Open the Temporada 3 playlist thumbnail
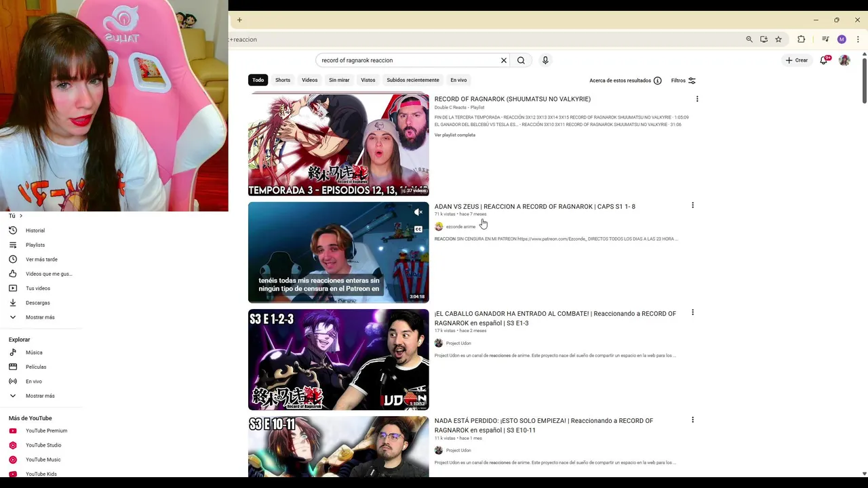Viewport: 868px width, 488px height. tap(338, 144)
